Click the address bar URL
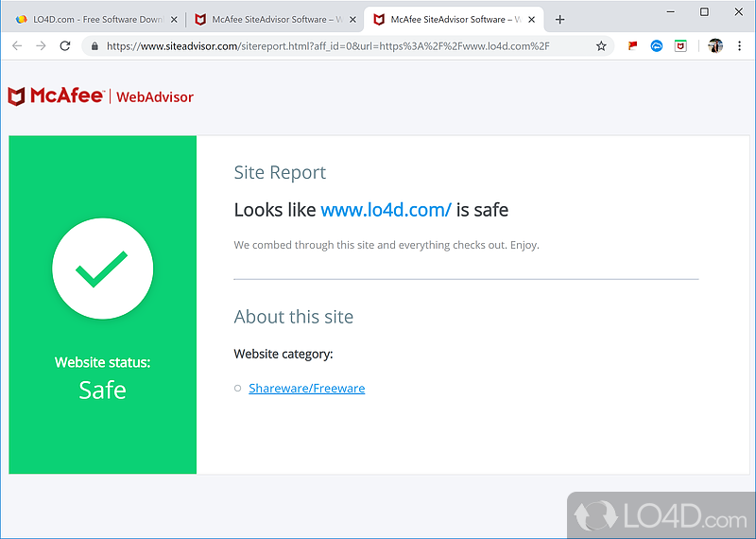Viewport: 756px width, 539px height. tap(328, 46)
